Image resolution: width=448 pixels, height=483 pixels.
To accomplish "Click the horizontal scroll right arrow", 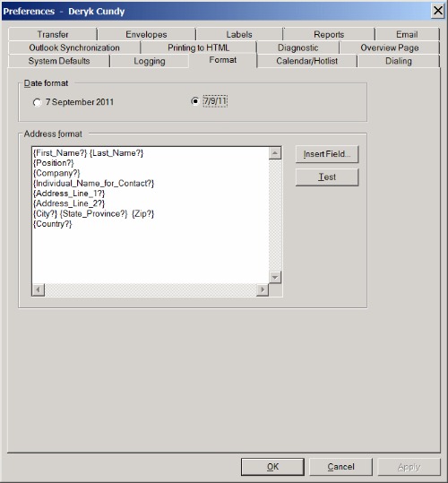I will [263, 289].
